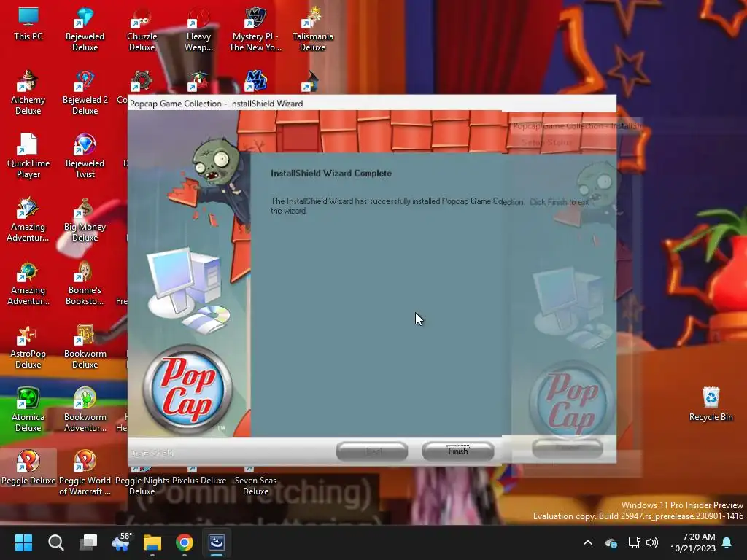Select the Bonnie's Bookstore desktop shortcut

(x=85, y=283)
